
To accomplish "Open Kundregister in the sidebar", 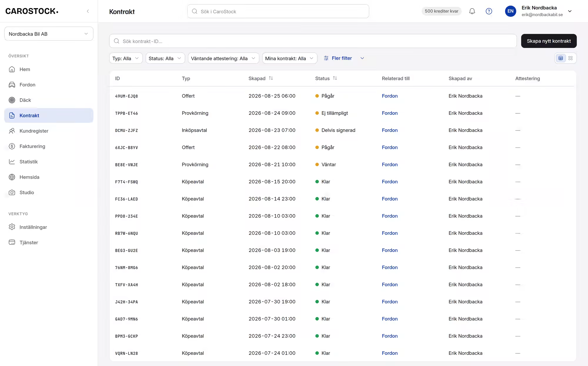I will [x=49, y=131].
